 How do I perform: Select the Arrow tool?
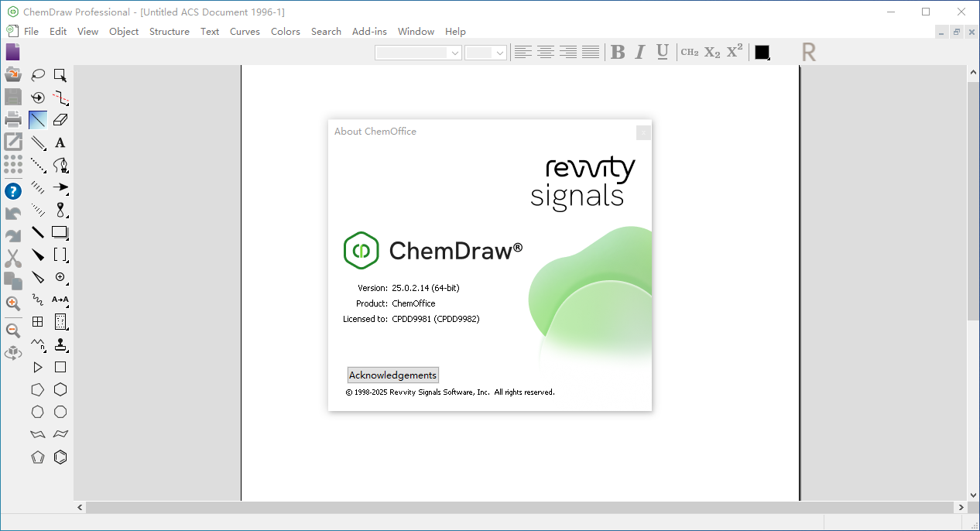click(x=60, y=187)
